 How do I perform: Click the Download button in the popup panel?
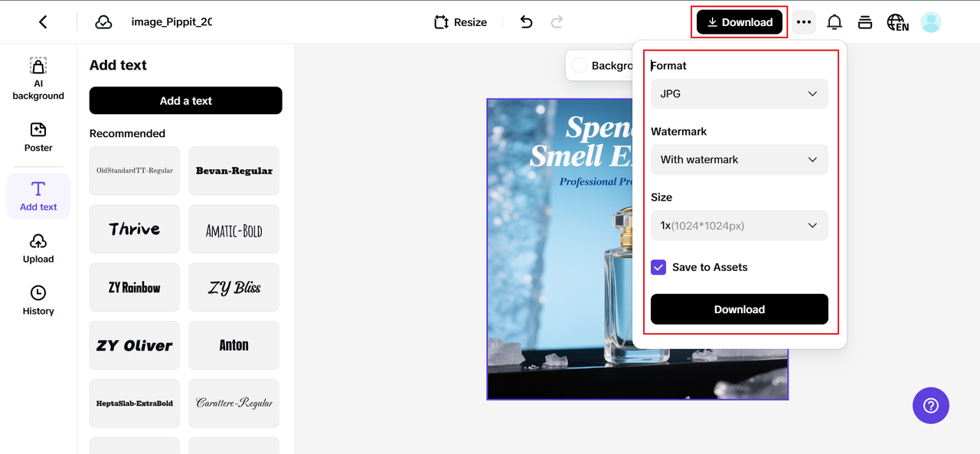(x=739, y=309)
